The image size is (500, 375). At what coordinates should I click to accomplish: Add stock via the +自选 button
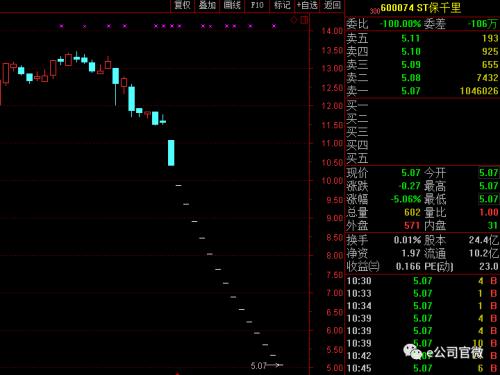point(307,5)
